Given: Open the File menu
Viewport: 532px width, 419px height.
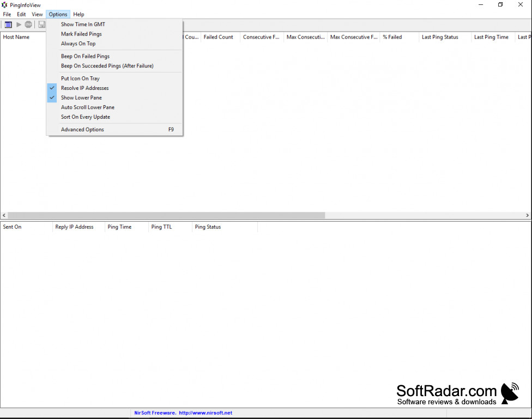Looking at the screenshot, I should 7,14.
